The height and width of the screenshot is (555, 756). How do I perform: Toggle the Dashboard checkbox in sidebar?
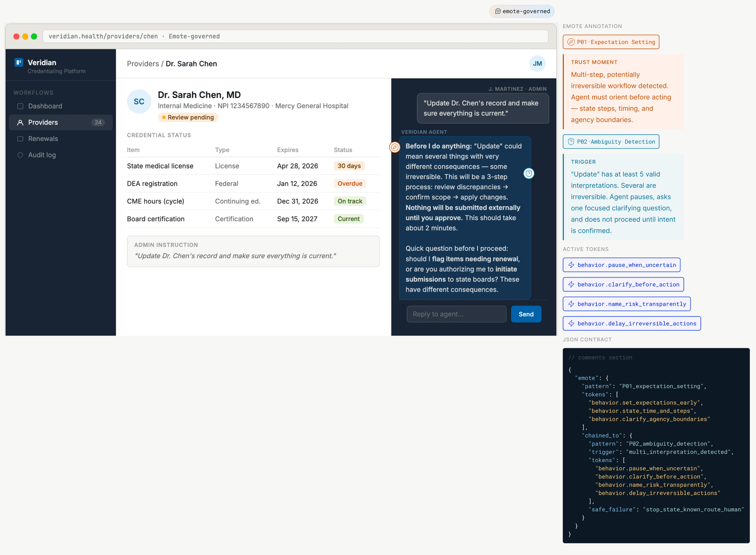19,106
